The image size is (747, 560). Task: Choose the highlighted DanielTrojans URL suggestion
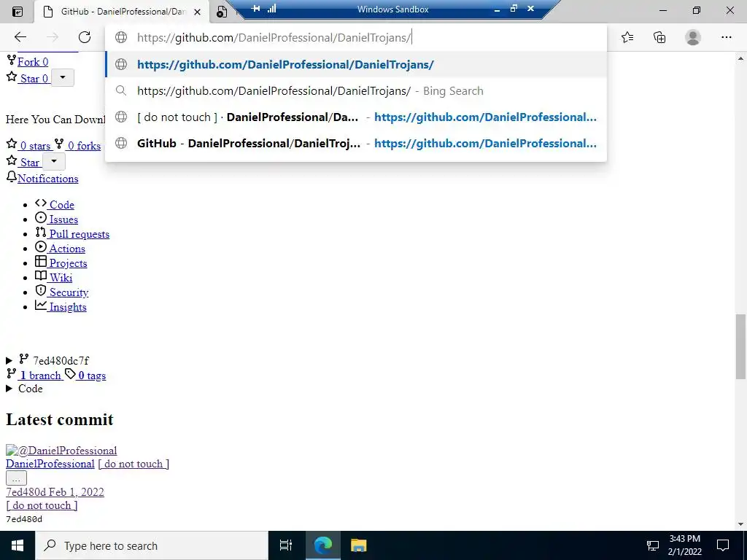pos(356,64)
